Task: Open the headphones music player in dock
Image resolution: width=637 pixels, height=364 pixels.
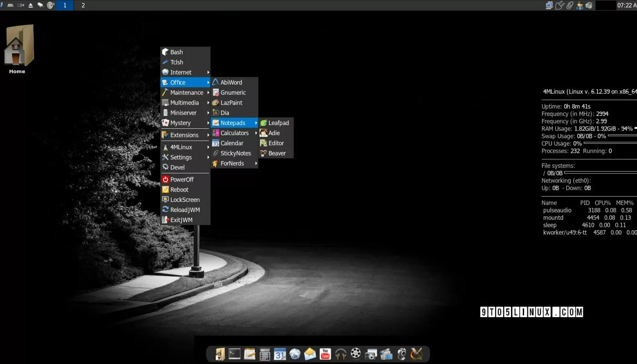Action: (x=340, y=354)
